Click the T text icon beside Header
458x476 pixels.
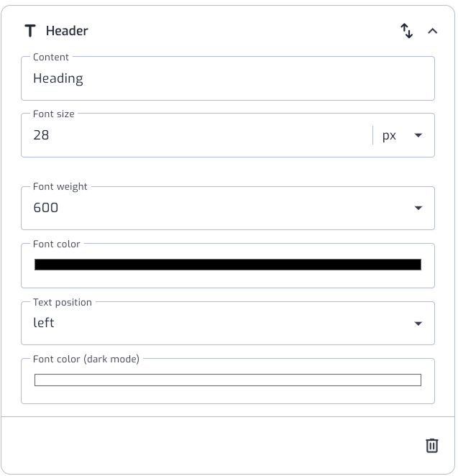[30, 31]
